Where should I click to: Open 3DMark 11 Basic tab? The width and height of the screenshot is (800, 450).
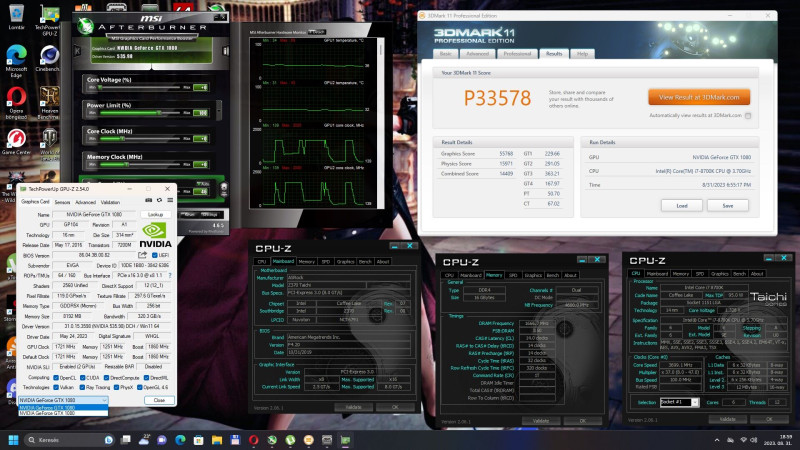point(446,54)
